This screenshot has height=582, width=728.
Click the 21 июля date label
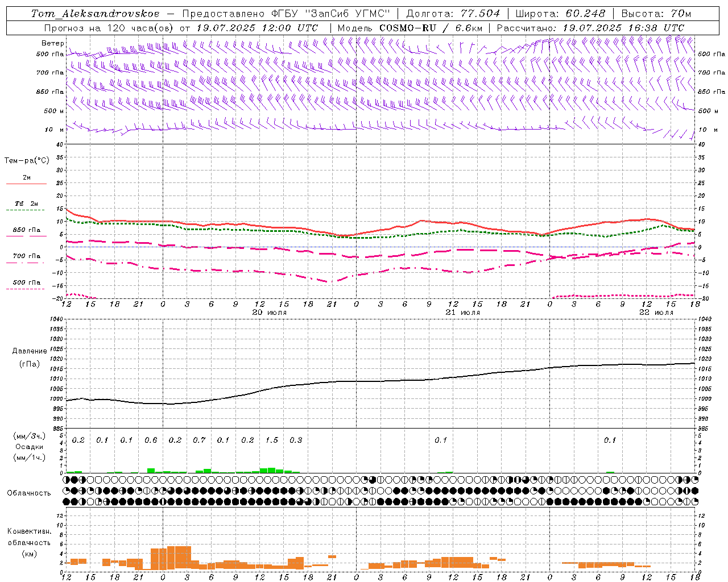[x=463, y=313]
